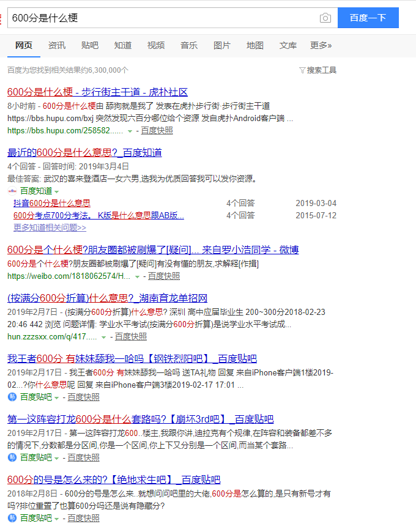Image resolution: width=416 pixels, height=532 pixels.
Task: Click 4个回答 beside 抖音600分是什么意思
Action: 240,203
